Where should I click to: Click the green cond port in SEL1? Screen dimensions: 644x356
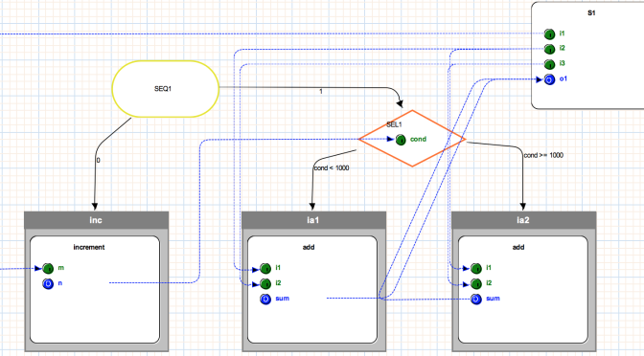[401, 140]
